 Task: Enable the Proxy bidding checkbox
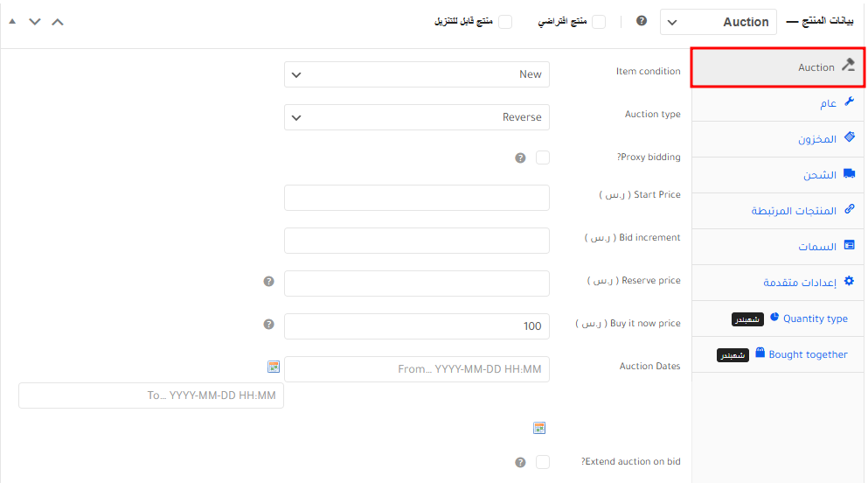click(x=543, y=157)
